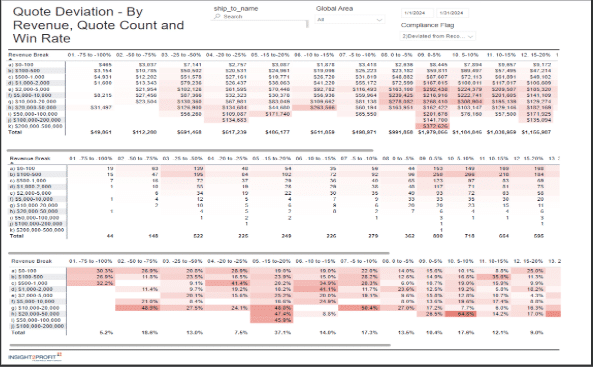Click the 1/31/2024 end date box
593x367 pixels.
[452, 13]
